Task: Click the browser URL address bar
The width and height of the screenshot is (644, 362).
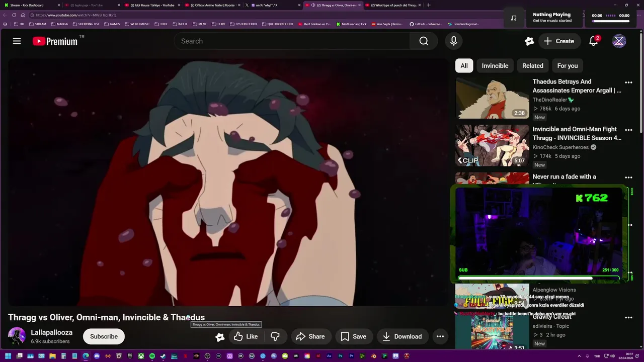Action: 267,15
